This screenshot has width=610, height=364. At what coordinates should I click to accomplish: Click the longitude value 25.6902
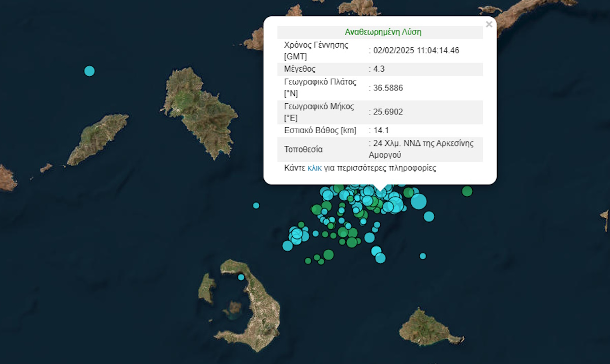coord(388,112)
